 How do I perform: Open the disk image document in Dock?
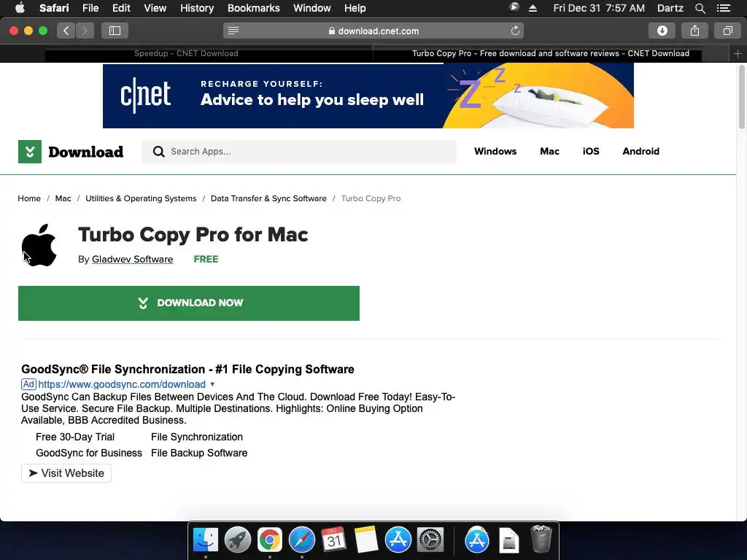click(x=508, y=540)
